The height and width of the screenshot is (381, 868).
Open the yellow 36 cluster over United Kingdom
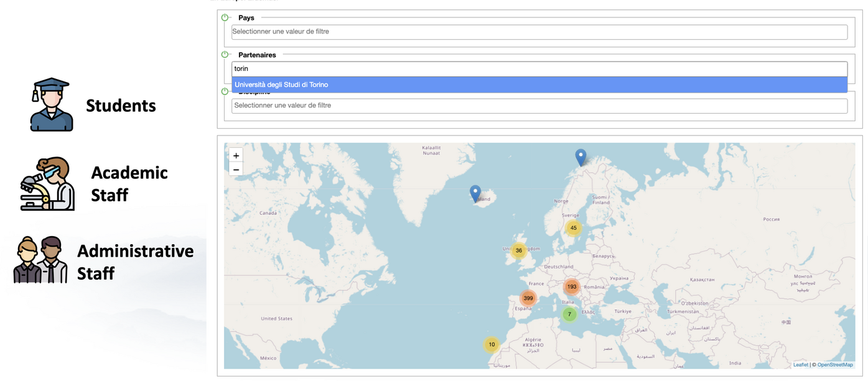click(x=518, y=251)
